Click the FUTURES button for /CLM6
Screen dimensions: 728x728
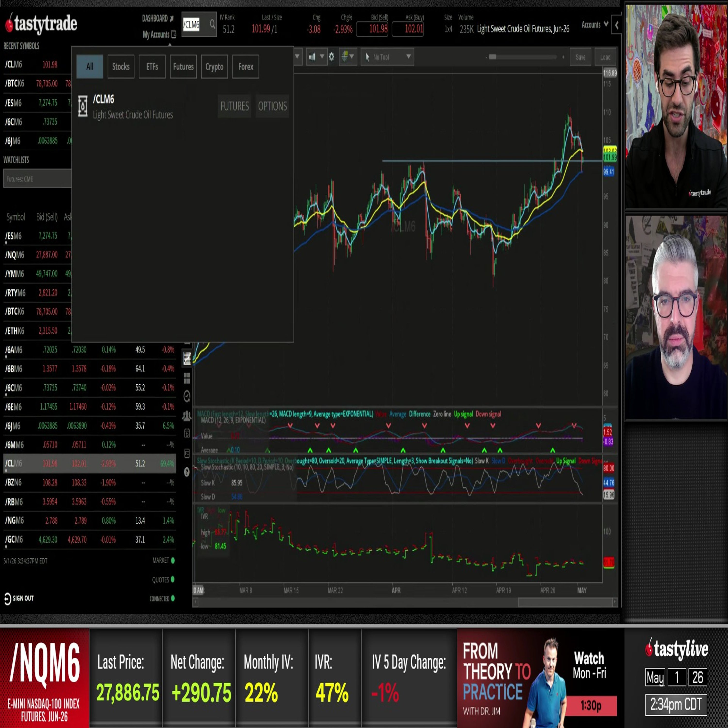click(x=234, y=106)
